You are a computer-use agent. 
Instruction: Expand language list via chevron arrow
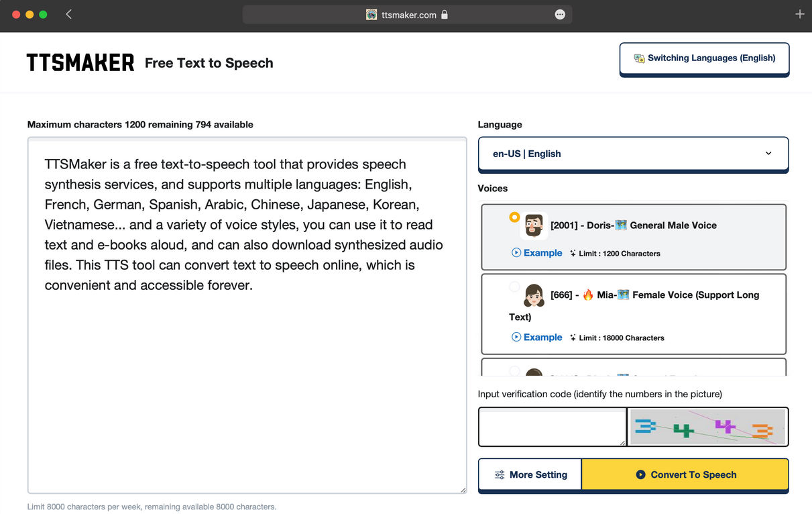click(x=768, y=153)
